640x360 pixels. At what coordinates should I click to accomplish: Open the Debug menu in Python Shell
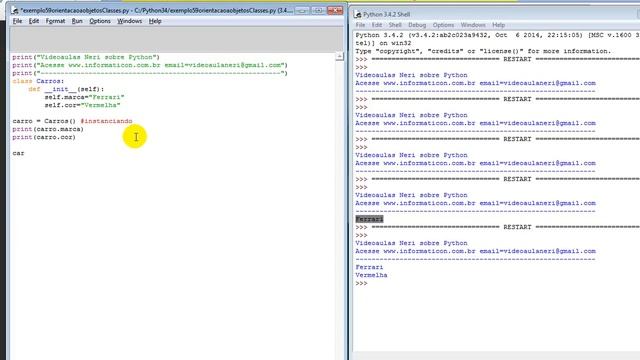[x=417, y=25]
